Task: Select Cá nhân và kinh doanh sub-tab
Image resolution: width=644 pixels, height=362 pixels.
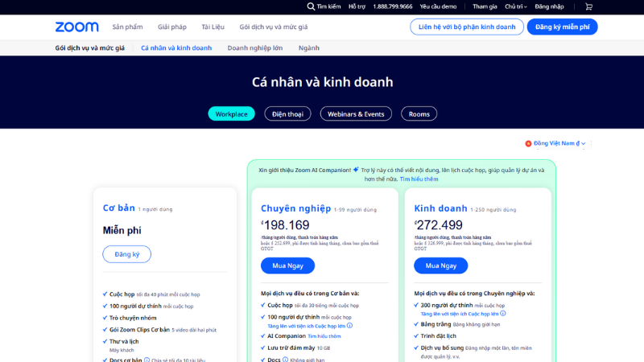Action: [176, 48]
